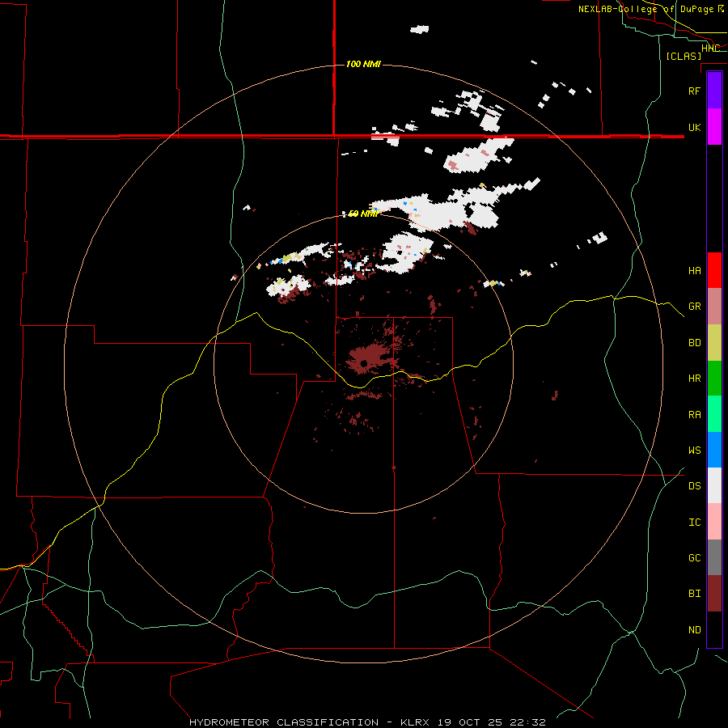Click the purple RF legend color swatch

714,91
